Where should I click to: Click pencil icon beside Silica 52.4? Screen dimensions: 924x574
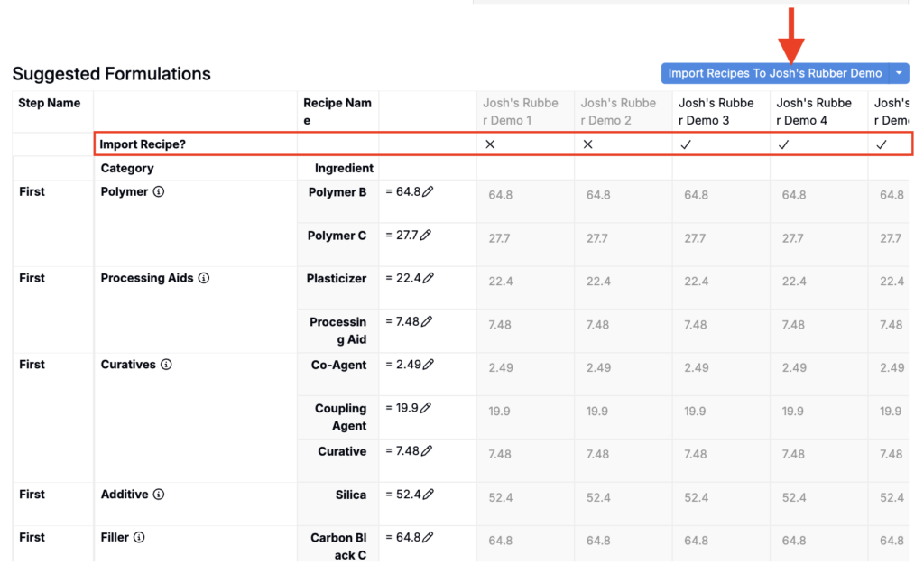coord(429,495)
